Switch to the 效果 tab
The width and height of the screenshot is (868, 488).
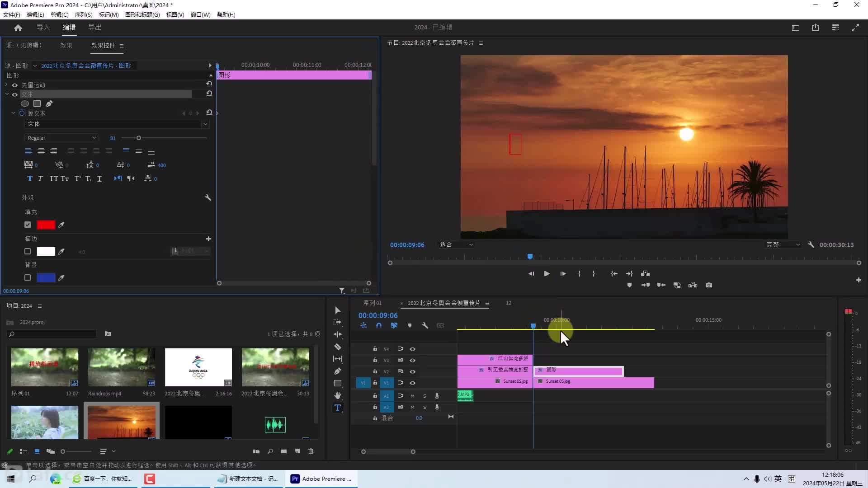[66, 45]
